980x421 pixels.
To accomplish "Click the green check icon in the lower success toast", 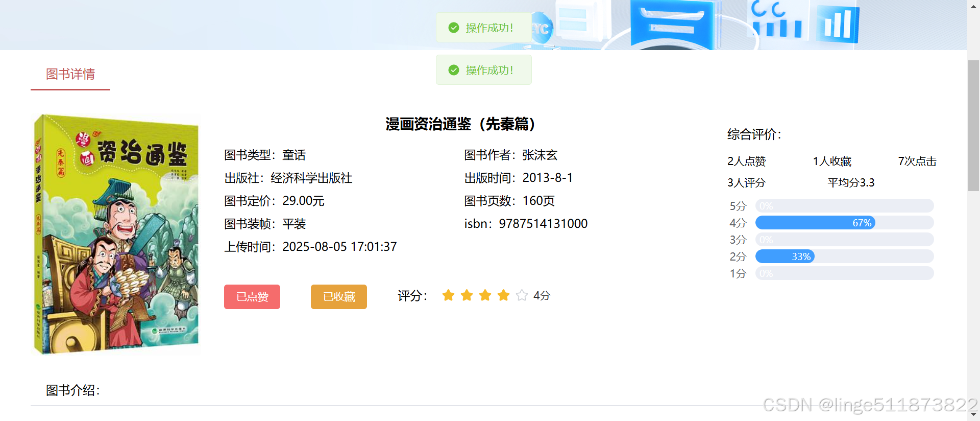I will point(454,70).
